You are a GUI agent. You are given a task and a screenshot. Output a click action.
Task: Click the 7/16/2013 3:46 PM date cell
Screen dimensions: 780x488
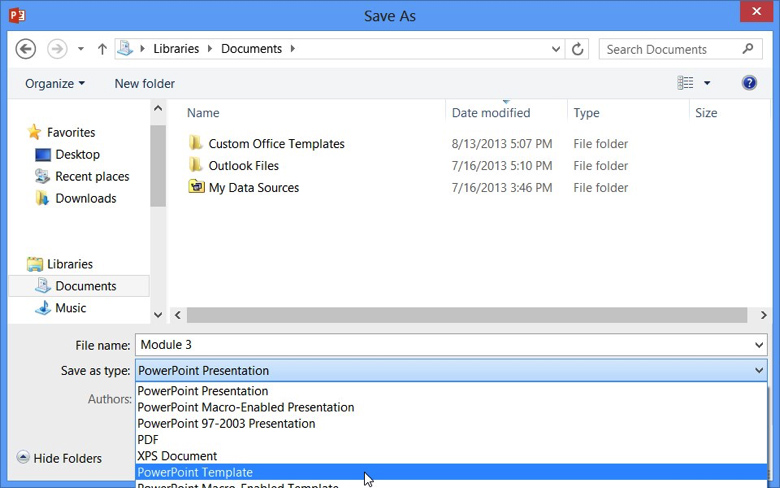click(501, 188)
